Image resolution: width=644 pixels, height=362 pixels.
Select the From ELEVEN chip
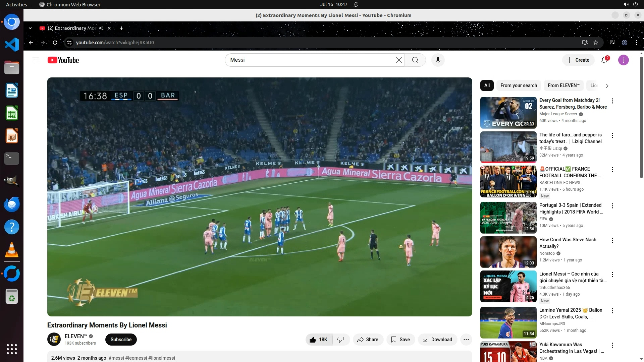coord(563,85)
